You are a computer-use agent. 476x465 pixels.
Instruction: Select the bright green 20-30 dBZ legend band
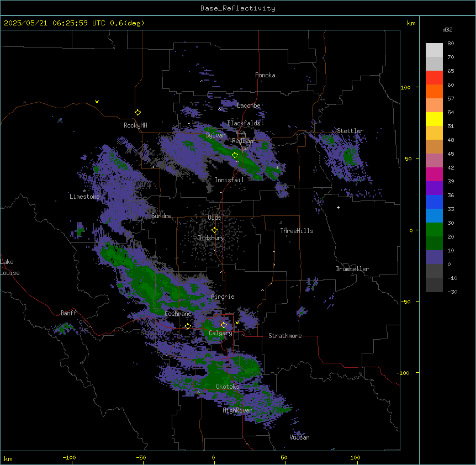[434, 230]
